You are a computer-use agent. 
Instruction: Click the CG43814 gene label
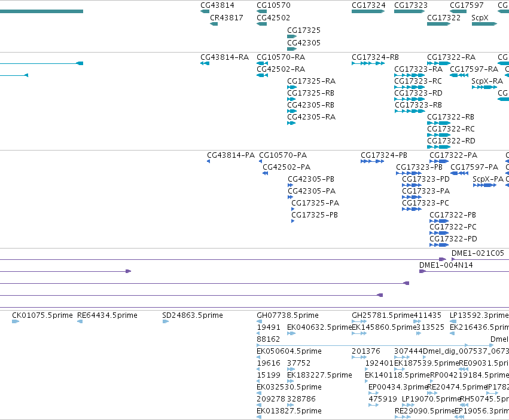point(217,5)
